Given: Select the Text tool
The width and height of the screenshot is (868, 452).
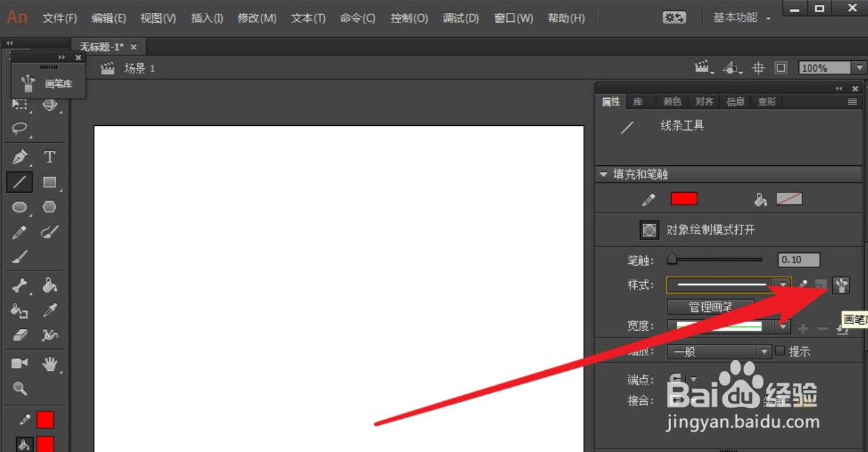Looking at the screenshot, I should (x=49, y=157).
